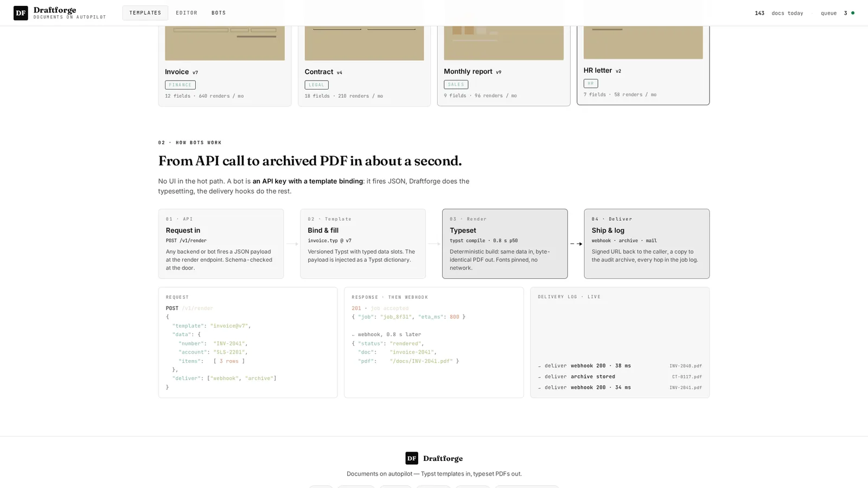Open the HR letter template thumbnail
868x488 pixels.
tap(643, 42)
